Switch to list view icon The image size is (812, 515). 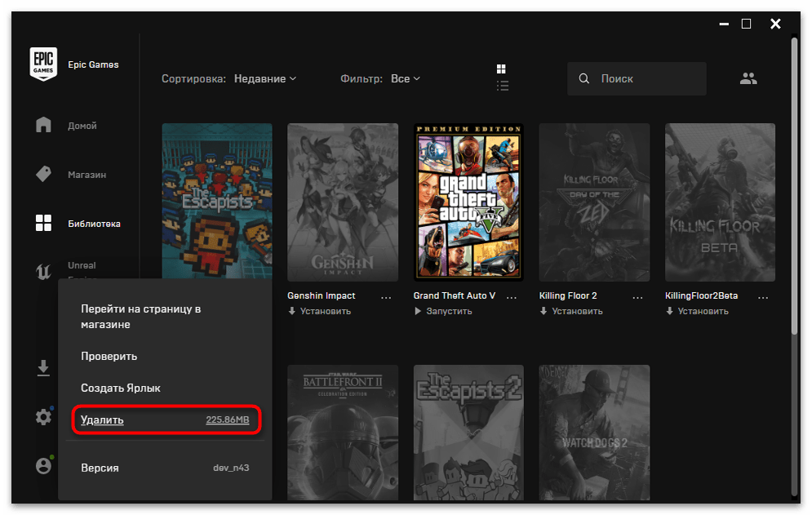coord(503,86)
